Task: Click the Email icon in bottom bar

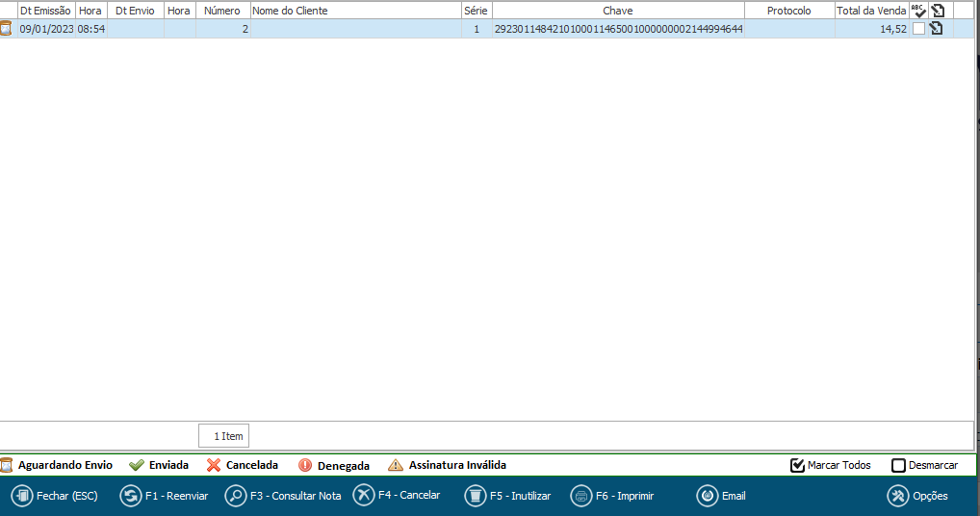Action: click(707, 496)
